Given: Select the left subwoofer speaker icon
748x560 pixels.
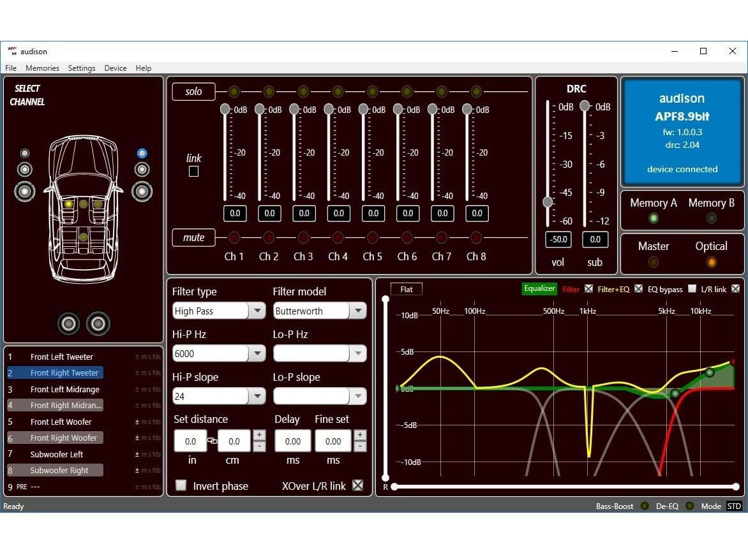Looking at the screenshot, I should [x=68, y=323].
